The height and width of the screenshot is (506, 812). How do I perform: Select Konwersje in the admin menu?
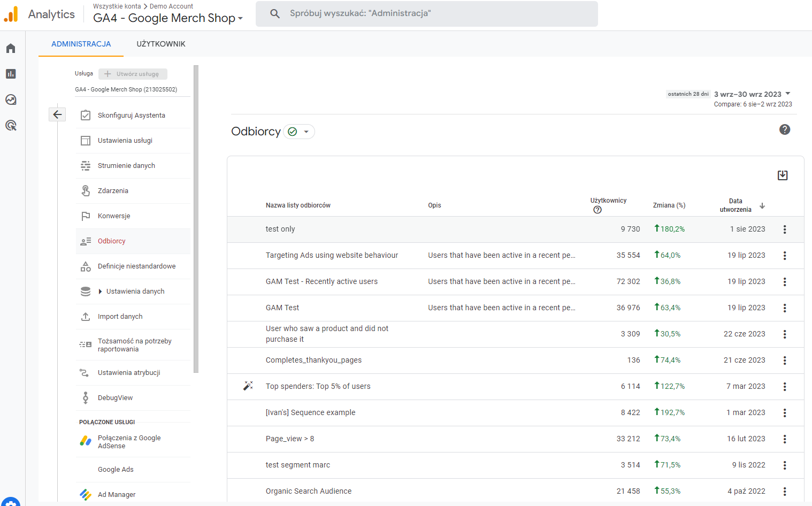(x=114, y=216)
